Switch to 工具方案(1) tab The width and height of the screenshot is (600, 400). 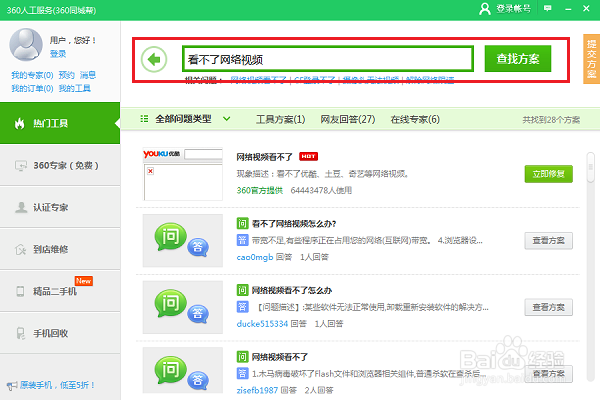tap(280, 119)
